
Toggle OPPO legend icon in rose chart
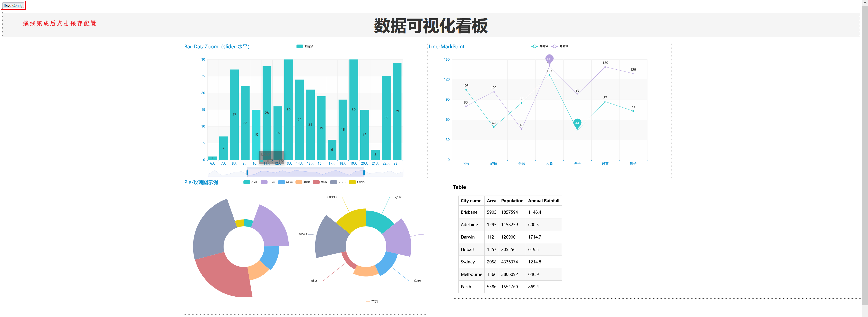tap(352, 182)
